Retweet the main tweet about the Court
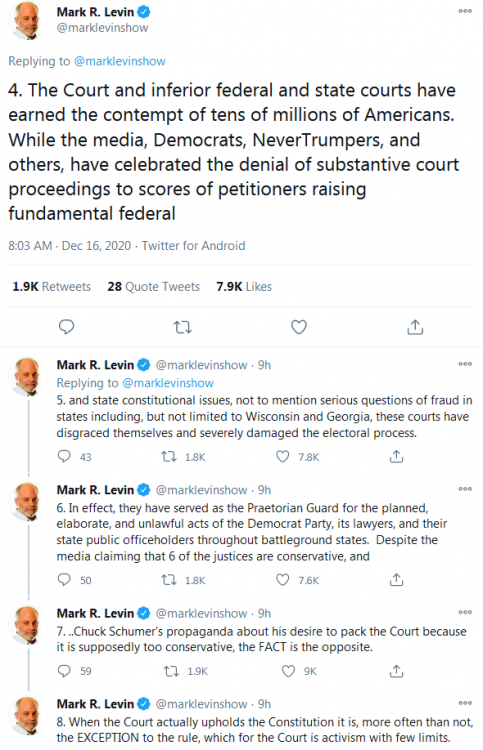 (182, 328)
